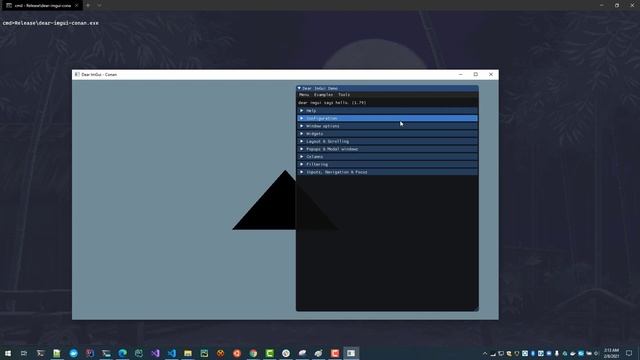Open the Examples menu

pos(323,95)
